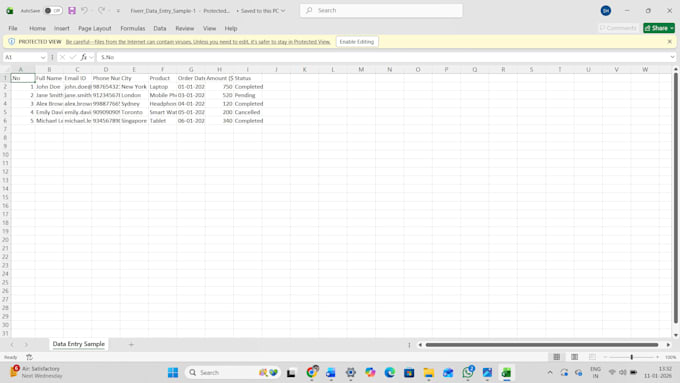Click the Cancel (X) formula bar icon
The height and width of the screenshot is (383, 680).
click(62, 57)
